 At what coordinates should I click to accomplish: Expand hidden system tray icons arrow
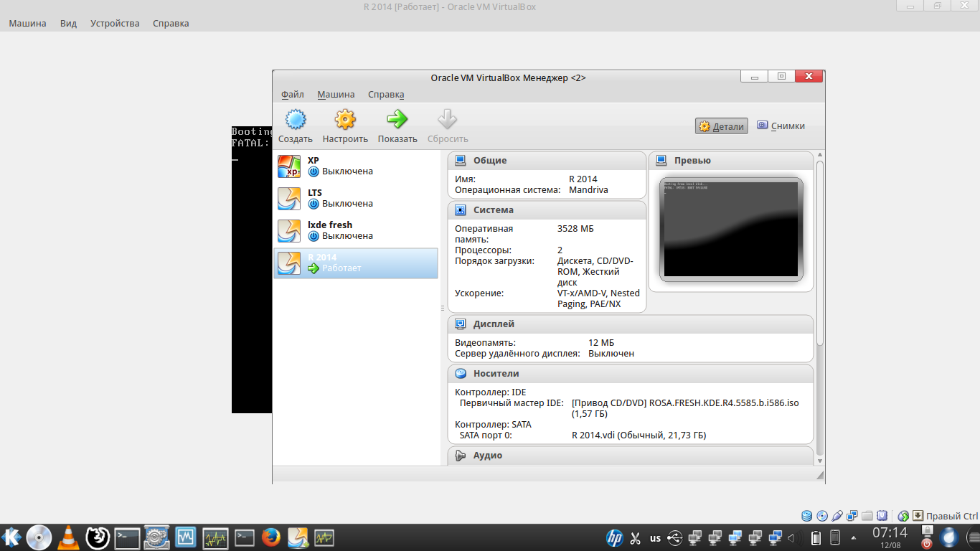pyautogui.click(x=854, y=537)
